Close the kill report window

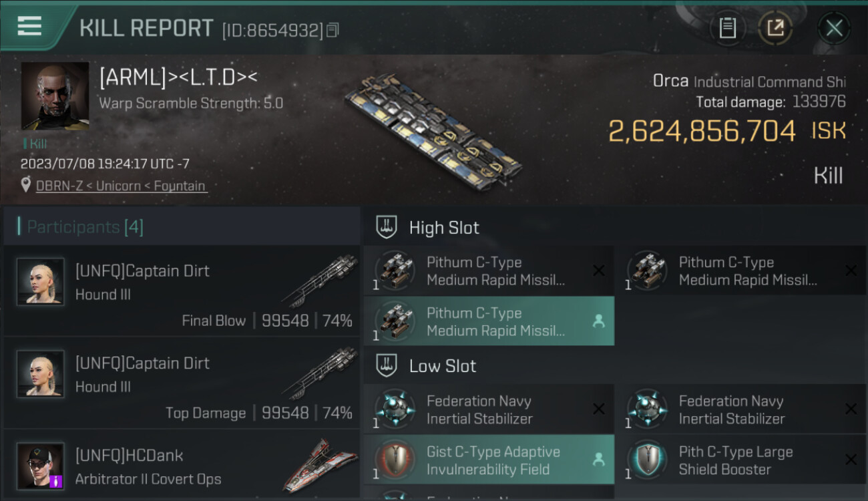tap(834, 28)
